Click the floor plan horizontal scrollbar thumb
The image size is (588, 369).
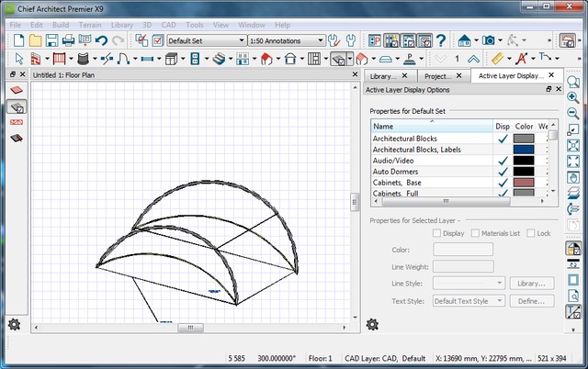point(190,327)
